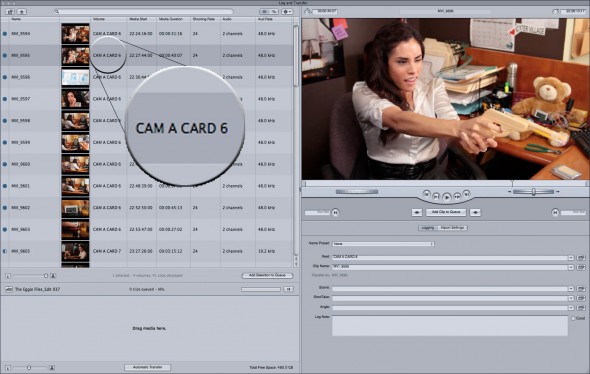Click the Automatic Transfer button

[148, 367]
